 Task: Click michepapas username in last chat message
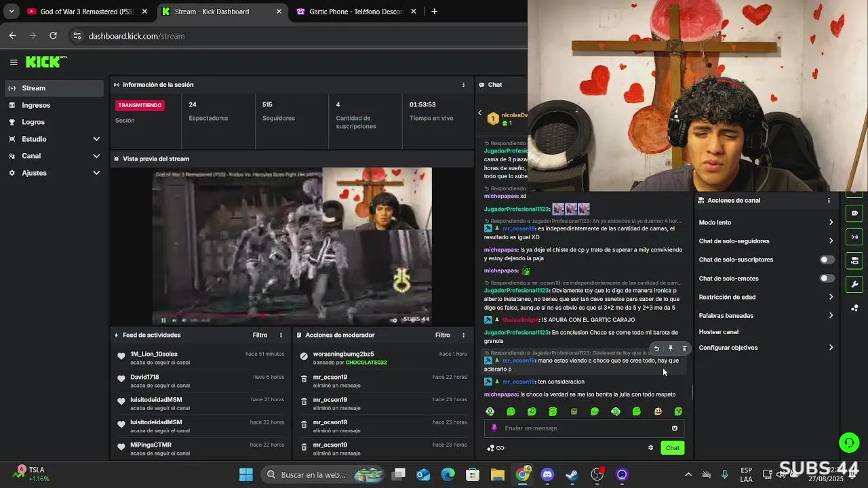coord(501,394)
